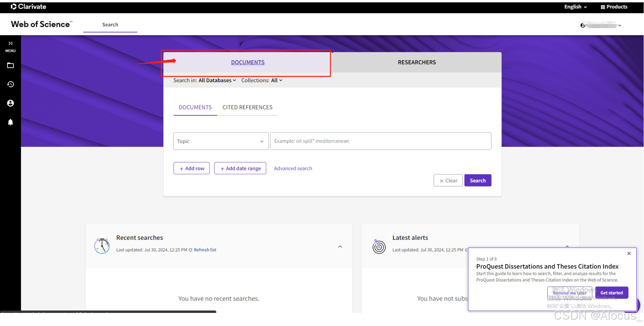The width and height of the screenshot is (644, 326).
Task: Open the user account dropdown
Action: pyautogui.click(x=601, y=25)
